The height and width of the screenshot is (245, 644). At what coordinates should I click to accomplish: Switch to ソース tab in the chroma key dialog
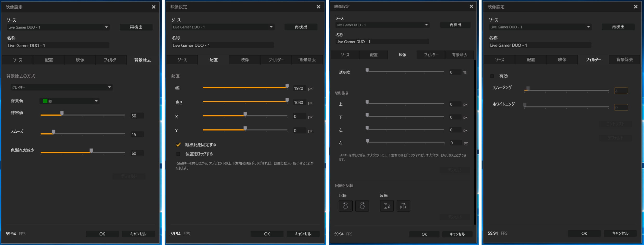[18, 60]
